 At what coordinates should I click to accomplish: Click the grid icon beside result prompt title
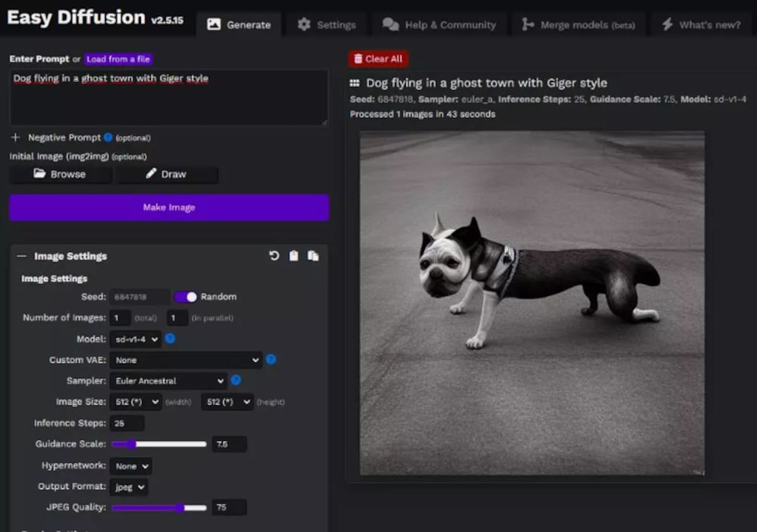tap(355, 83)
